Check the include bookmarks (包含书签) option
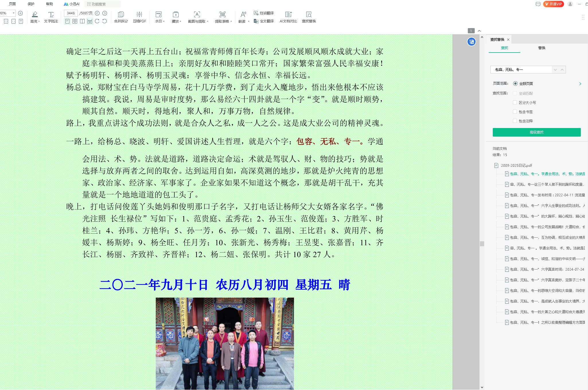The width and height of the screenshot is (588, 390). pyautogui.click(x=515, y=112)
